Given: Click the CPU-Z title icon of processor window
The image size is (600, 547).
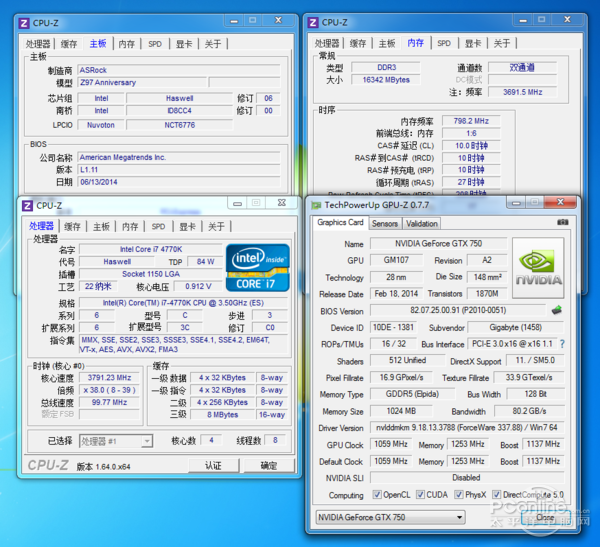Looking at the screenshot, I should coord(26,205).
